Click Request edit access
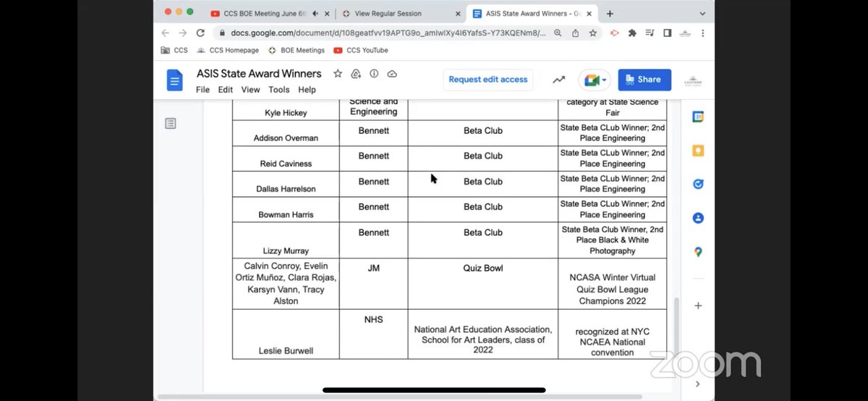The height and width of the screenshot is (401, 868). (488, 80)
